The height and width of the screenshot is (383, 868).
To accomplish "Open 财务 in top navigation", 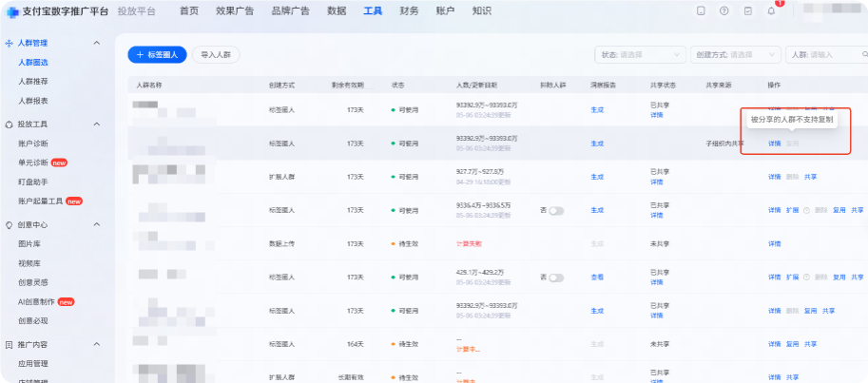I will pos(409,11).
